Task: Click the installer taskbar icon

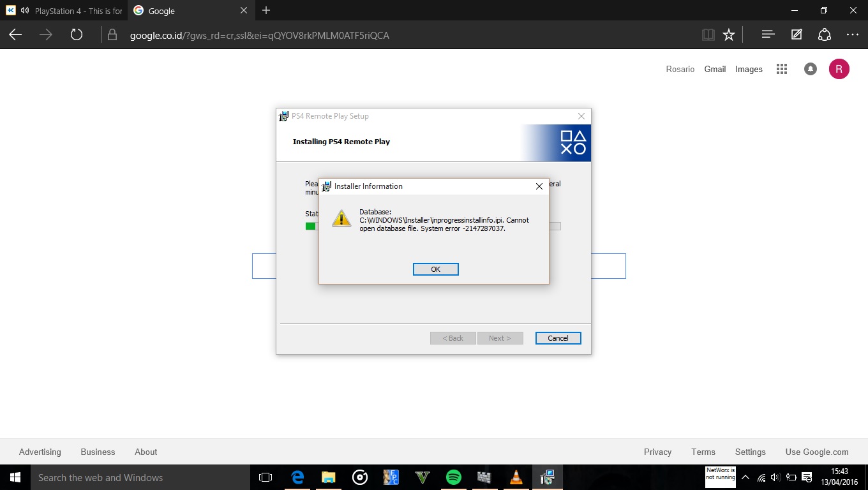Action: click(547, 477)
